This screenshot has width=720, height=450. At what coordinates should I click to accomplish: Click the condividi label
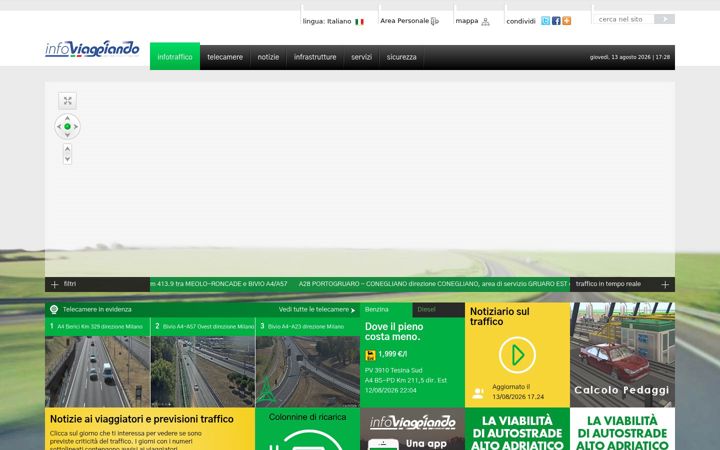(521, 21)
